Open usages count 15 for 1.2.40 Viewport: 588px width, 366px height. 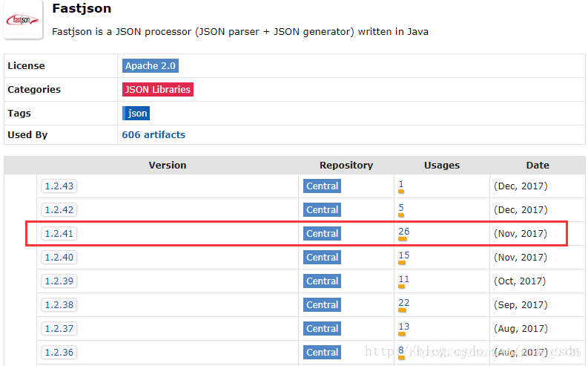(404, 255)
